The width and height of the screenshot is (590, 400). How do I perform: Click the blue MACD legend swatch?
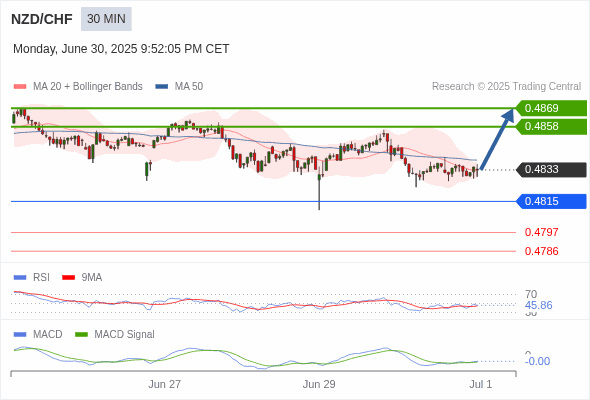tap(20, 335)
